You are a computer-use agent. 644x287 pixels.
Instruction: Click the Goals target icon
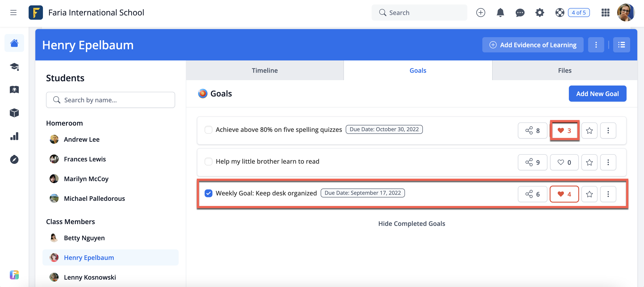(203, 94)
